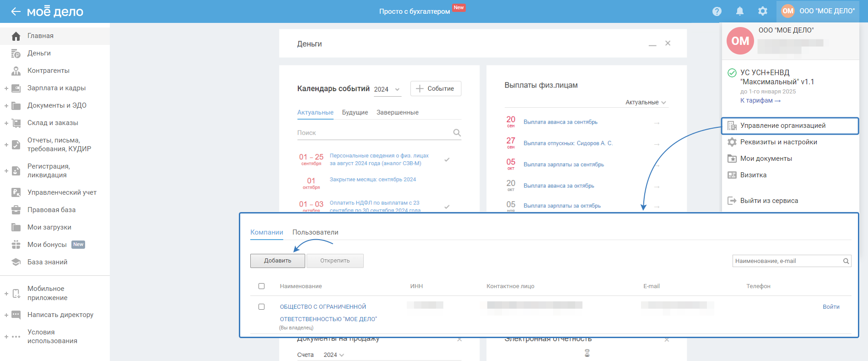This screenshot has height=361, width=868.
Task: Expand Мобильное приложение submenu
Action: (x=6, y=294)
